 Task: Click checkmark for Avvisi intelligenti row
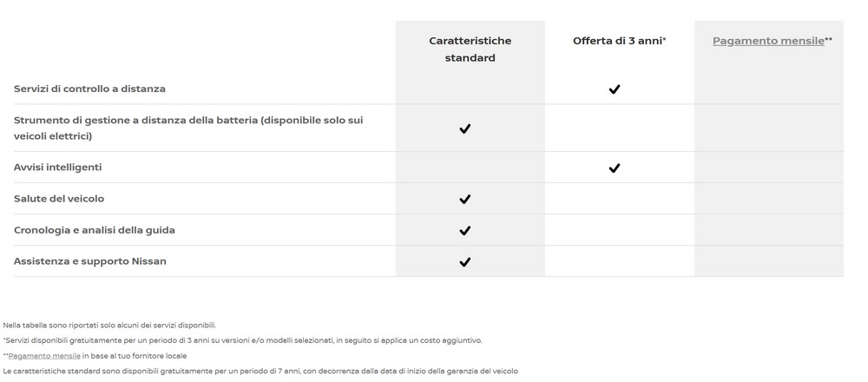tap(614, 168)
